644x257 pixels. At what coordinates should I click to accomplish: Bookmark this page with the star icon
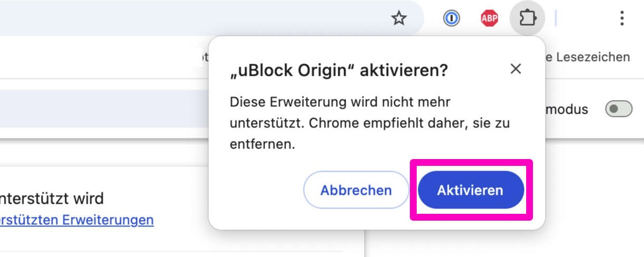click(399, 19)
